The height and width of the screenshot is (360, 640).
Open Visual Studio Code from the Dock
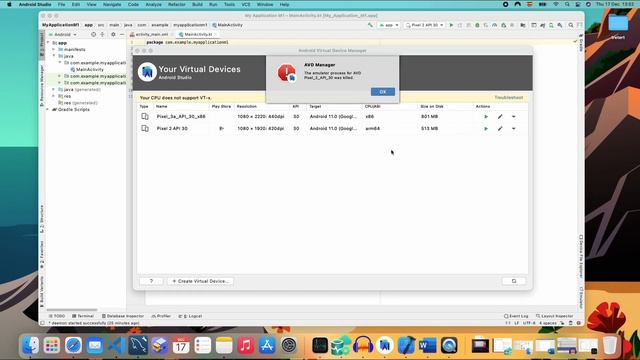coord(117,346)
